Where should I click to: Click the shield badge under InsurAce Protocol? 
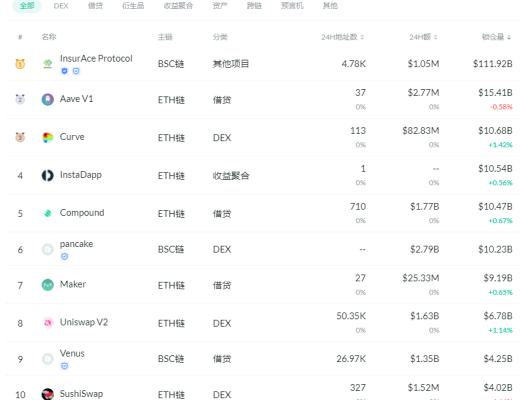[64, 71]
